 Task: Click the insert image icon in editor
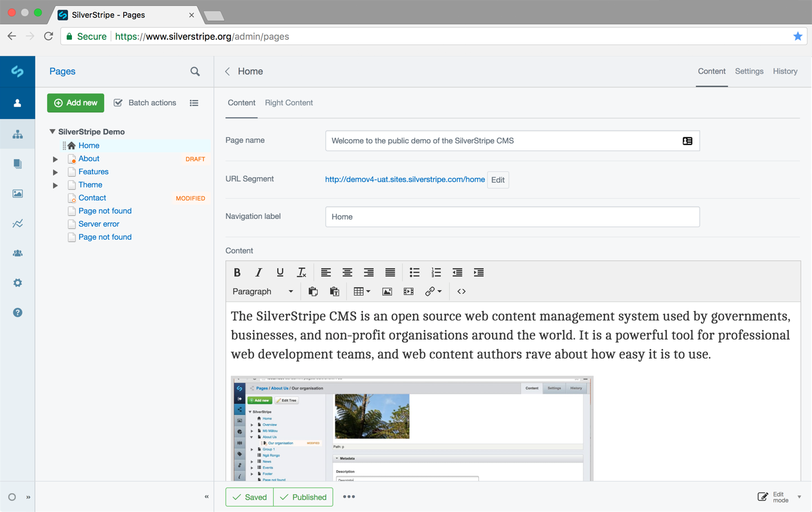[x=387, y=291]
